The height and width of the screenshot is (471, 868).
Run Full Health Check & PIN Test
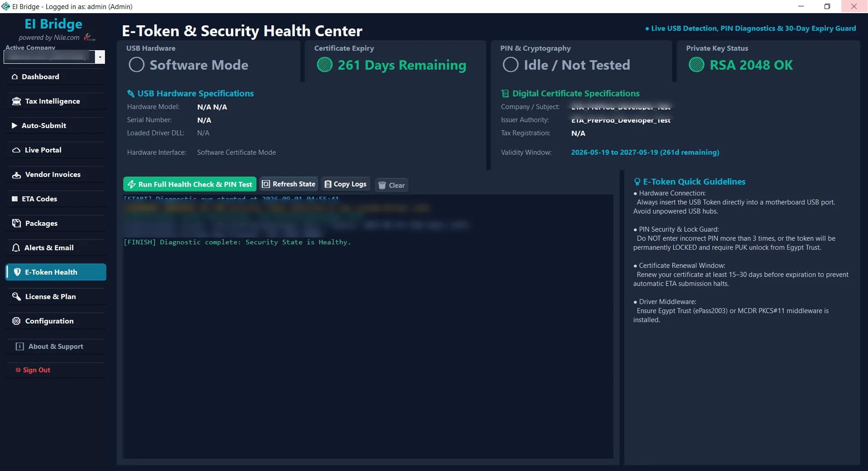point(190,185)
